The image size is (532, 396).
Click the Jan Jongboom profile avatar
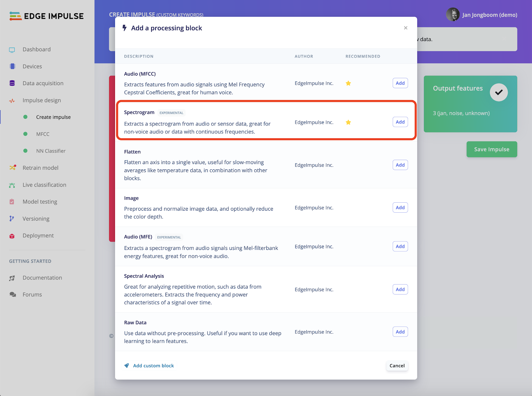[x=453, y=15]
